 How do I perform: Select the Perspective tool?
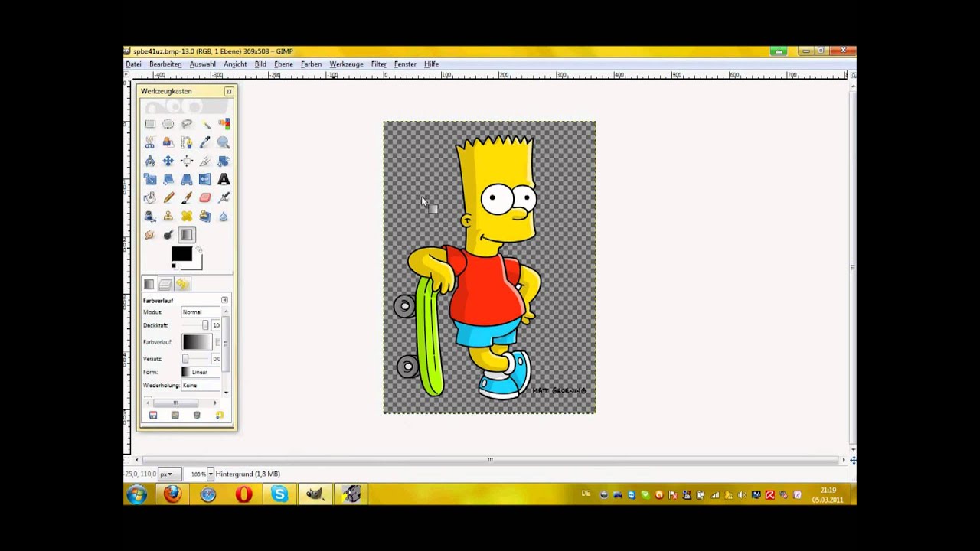click(x=187, y=179)
